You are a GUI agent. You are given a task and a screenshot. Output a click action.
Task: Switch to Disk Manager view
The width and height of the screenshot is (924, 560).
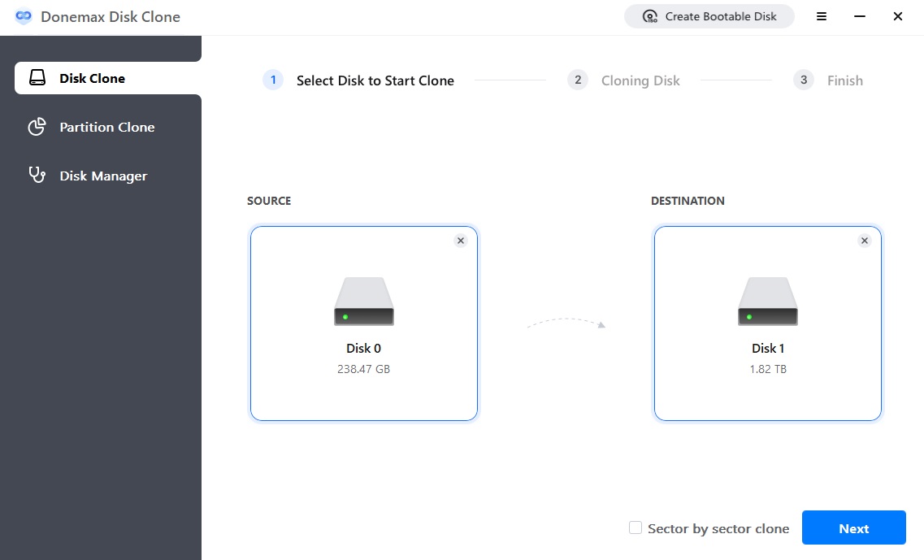point(102,176)
